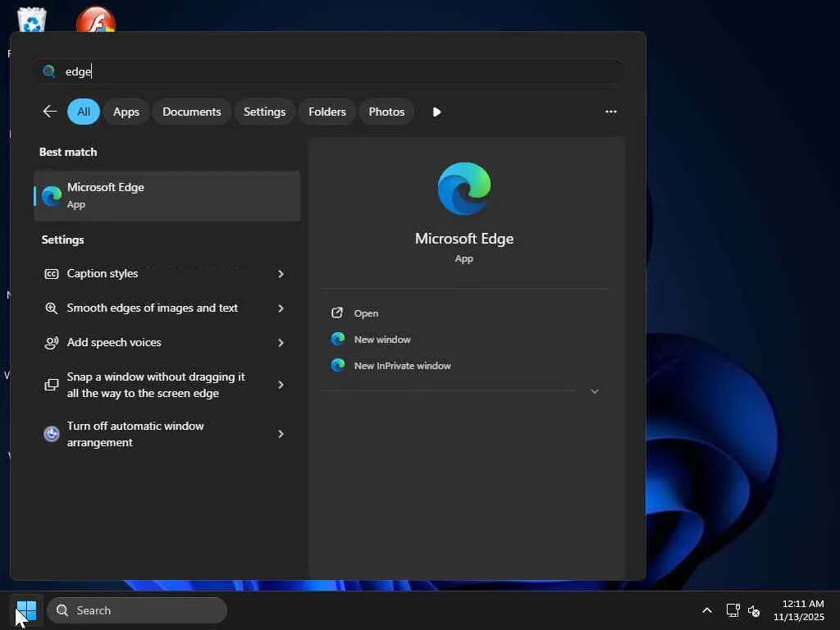Click the large Microsoft Edge logo in preview
This screenshot has width=840, height=630.
pyautogui.click(x=464, y=189)
